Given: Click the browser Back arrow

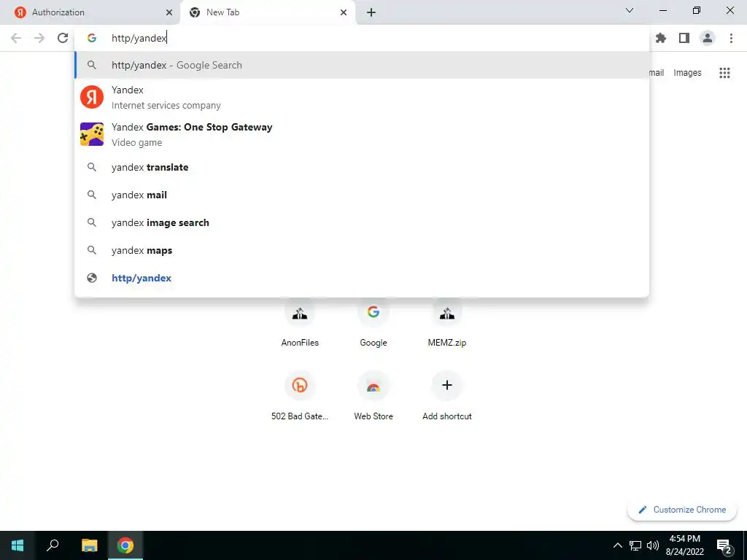Looking at the screenshot, I should [x=16, y=38].
